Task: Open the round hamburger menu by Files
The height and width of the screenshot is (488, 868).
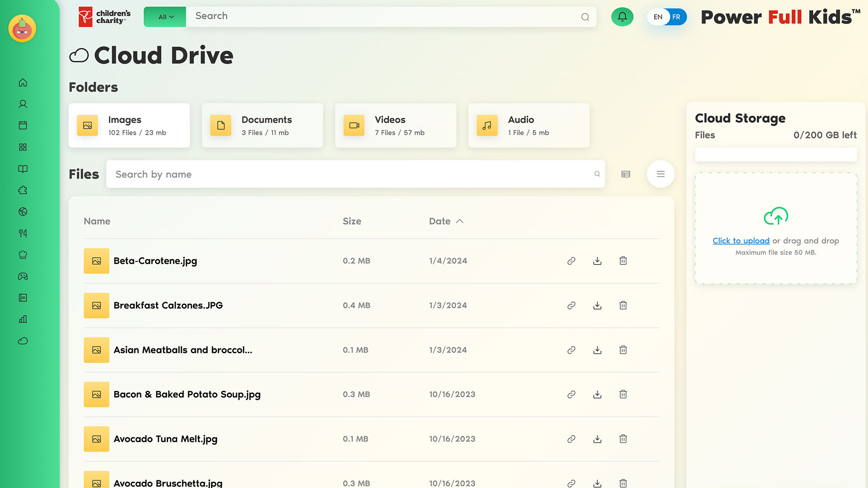Action: click(660, 174)
